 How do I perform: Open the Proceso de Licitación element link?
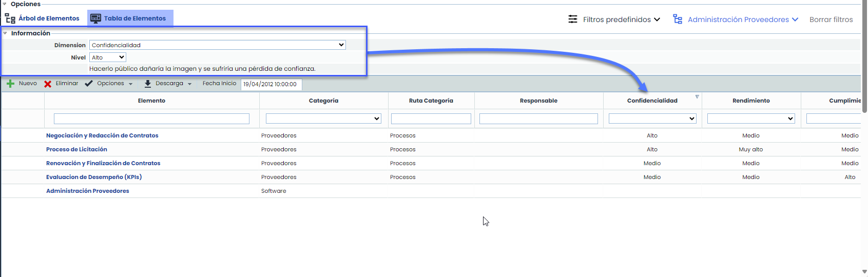pyautogui.click(x=76, y=149)
